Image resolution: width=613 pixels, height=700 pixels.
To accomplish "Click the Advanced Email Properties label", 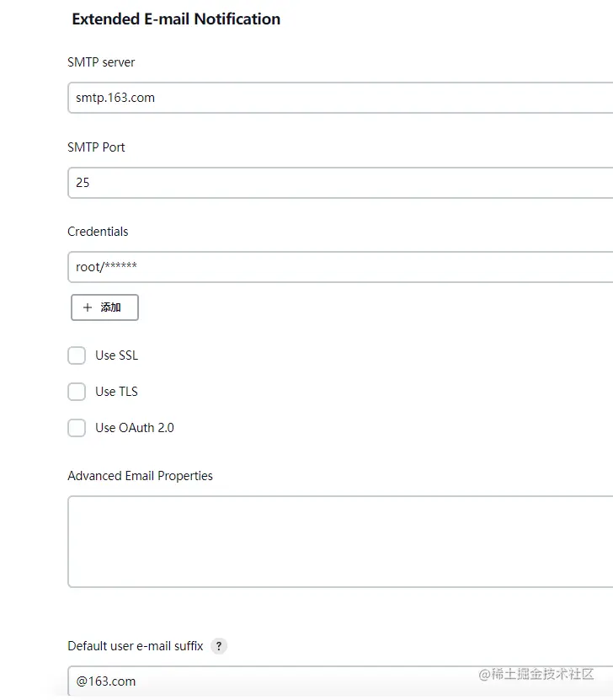I will 140,476.
